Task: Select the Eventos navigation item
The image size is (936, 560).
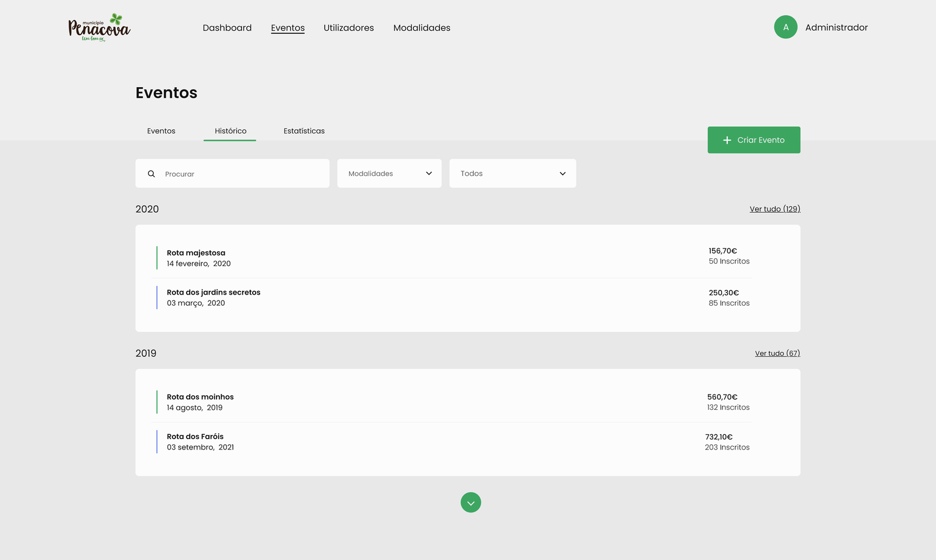Action: pyautogui.click(x=287, y=28)
